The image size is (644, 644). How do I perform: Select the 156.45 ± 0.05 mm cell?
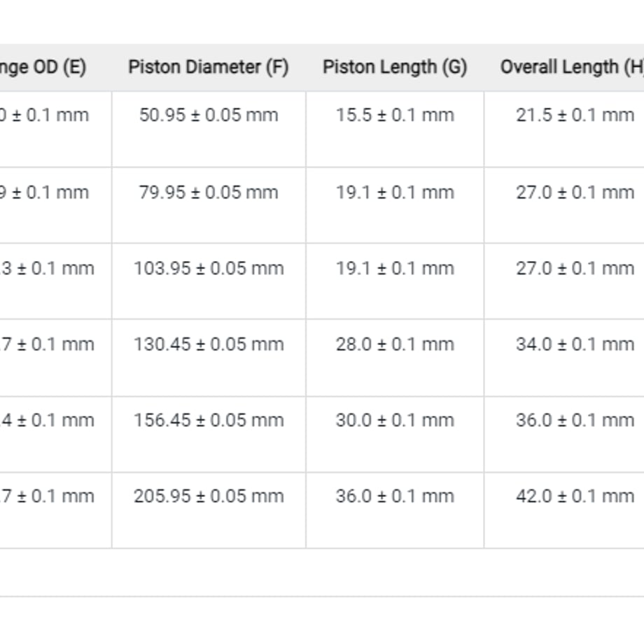pos(209,434)
